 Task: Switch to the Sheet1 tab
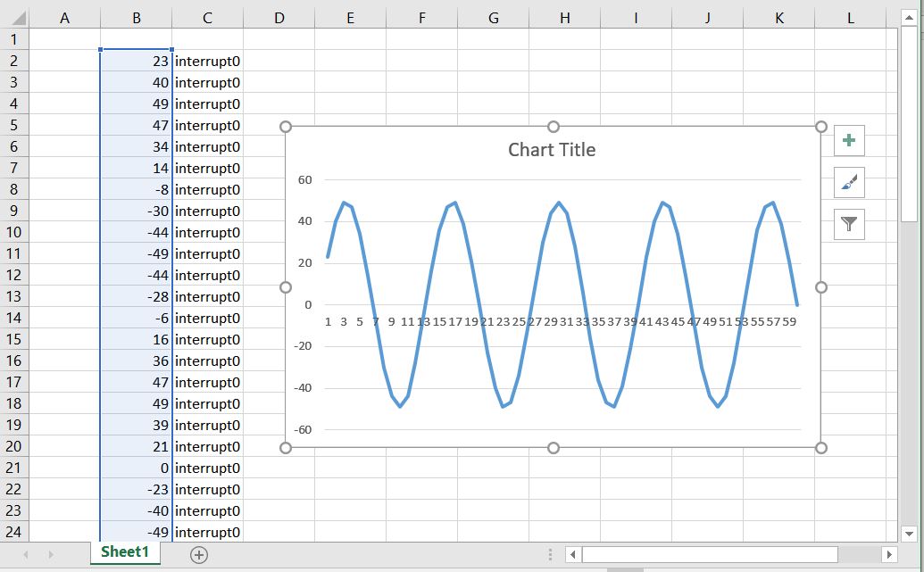(x=125, y=551)
